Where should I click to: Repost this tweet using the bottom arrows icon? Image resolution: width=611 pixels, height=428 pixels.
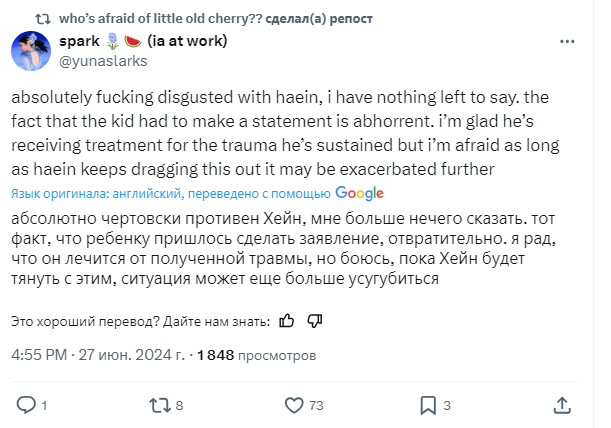(157, 405)
